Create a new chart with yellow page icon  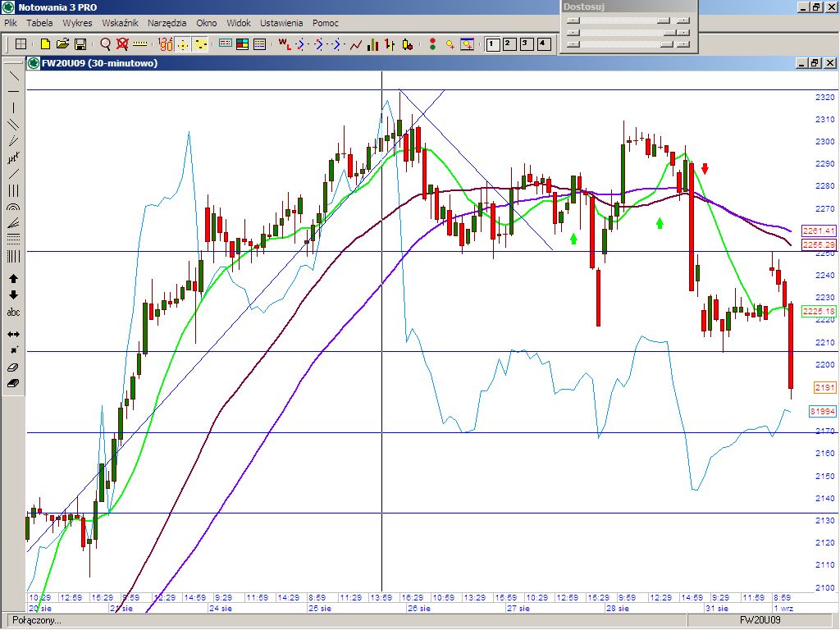tap(46, 44)
